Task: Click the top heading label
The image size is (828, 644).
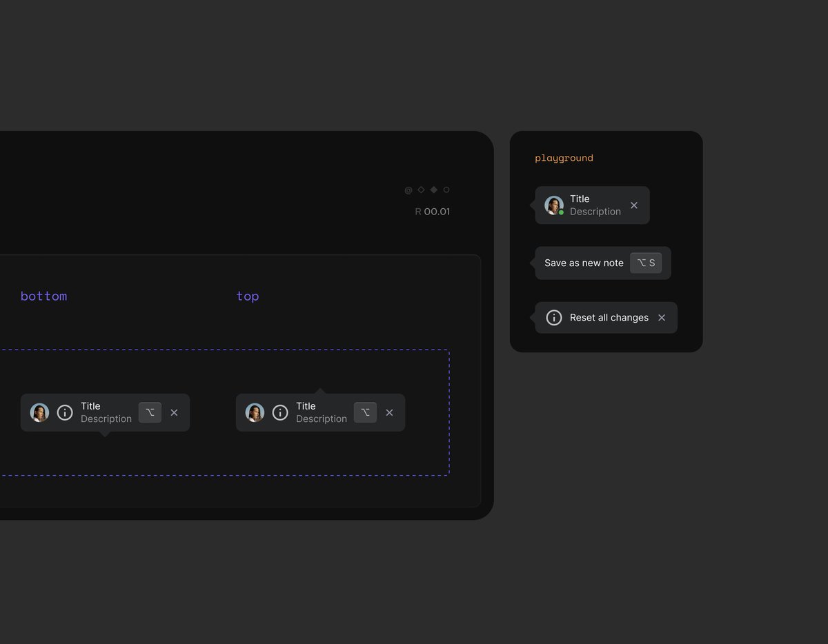Action: click(x=248, y=296)
